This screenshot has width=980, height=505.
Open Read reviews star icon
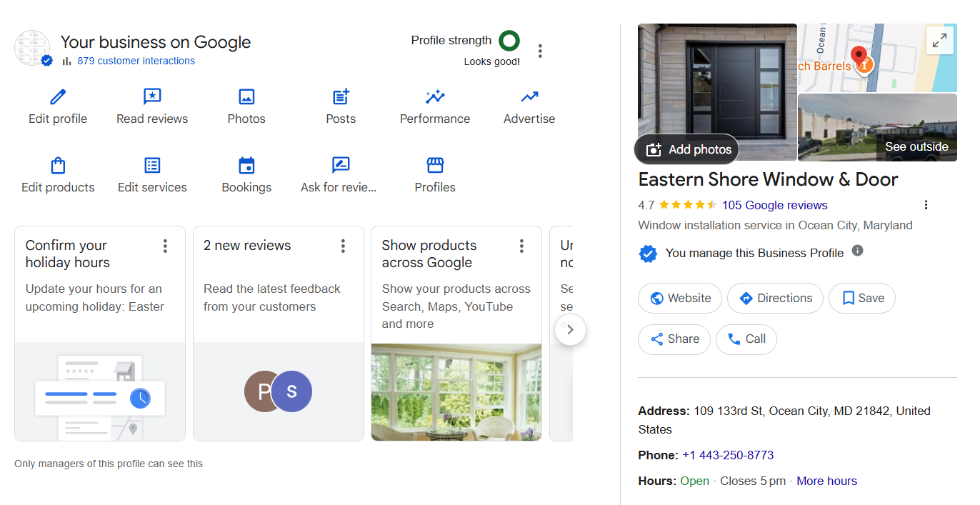tap(152, 96)
